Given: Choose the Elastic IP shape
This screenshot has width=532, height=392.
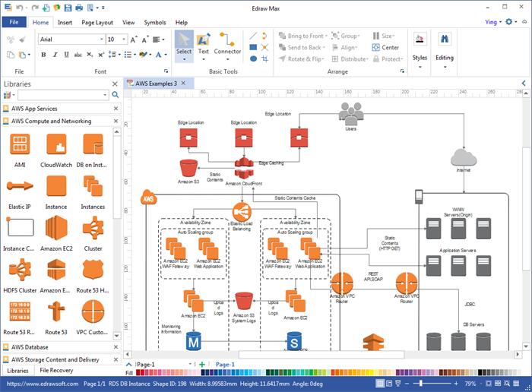Looking at the screenshot, I should (20, 186).
